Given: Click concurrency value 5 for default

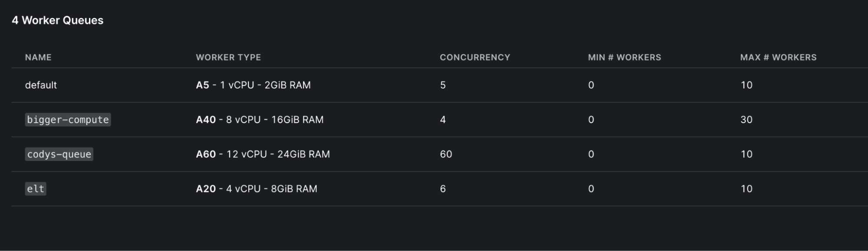Looking at the screenshot, I should tap(443, 85).
